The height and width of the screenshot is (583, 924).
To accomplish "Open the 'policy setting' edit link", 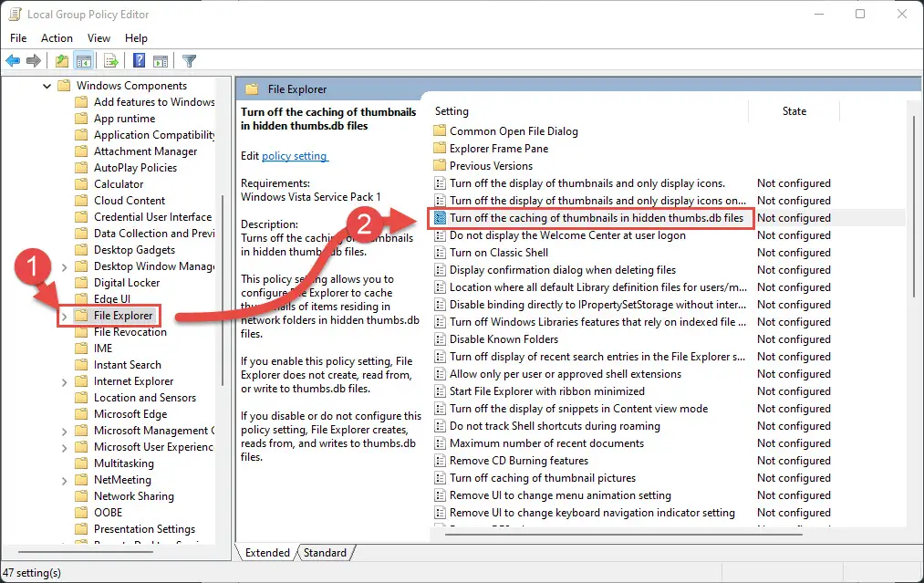I will pyautogui.click(x=294, y=156).
